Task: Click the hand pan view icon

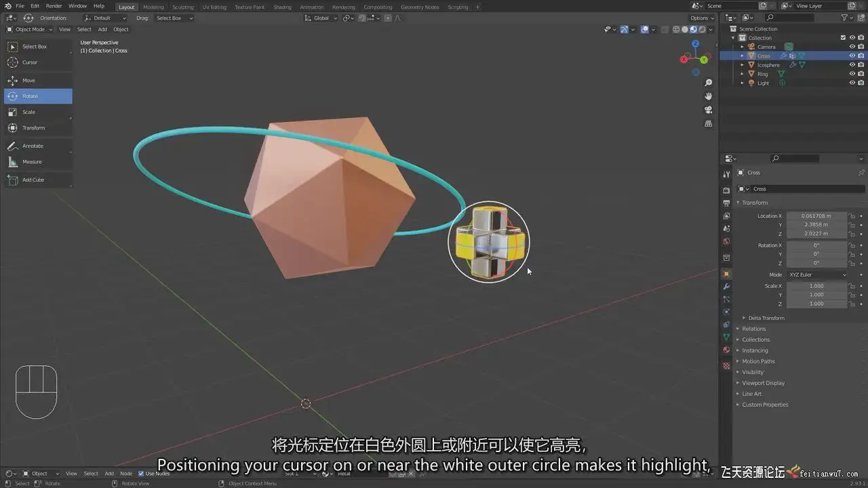Action: [x=709, y=96]
